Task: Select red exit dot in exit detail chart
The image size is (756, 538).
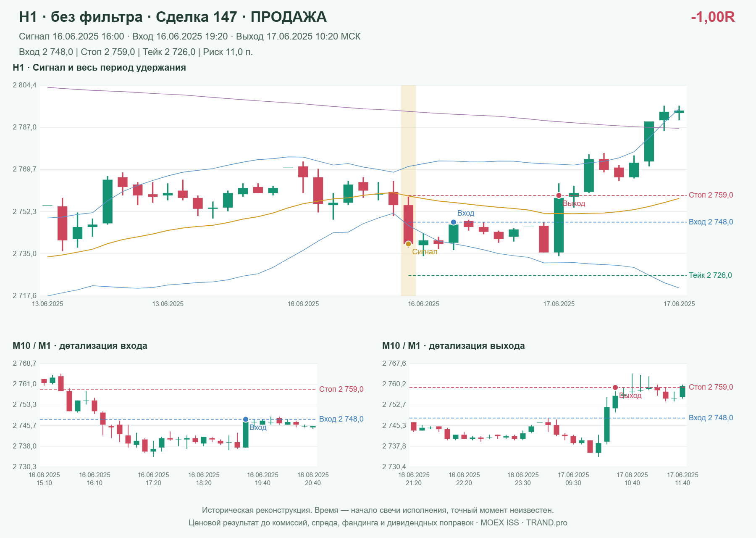Action: tap(615, 388)
